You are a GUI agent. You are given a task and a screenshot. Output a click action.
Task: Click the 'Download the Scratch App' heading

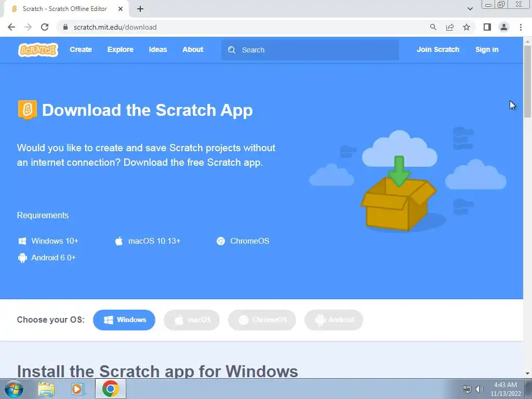point(147,110)
